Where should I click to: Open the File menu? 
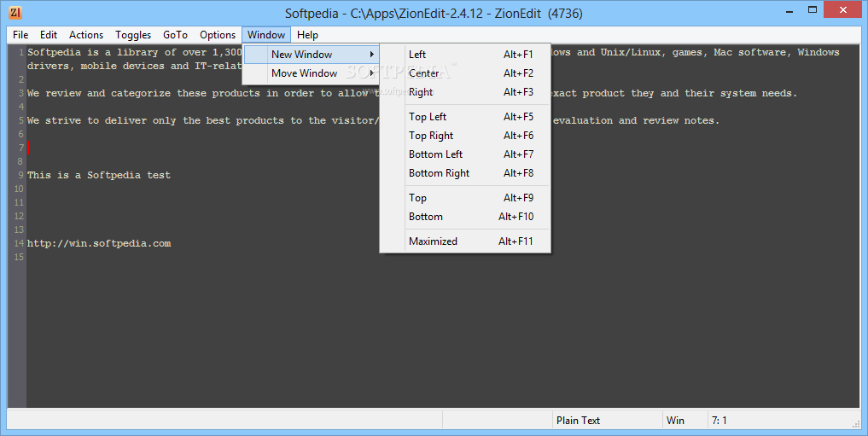20,35
